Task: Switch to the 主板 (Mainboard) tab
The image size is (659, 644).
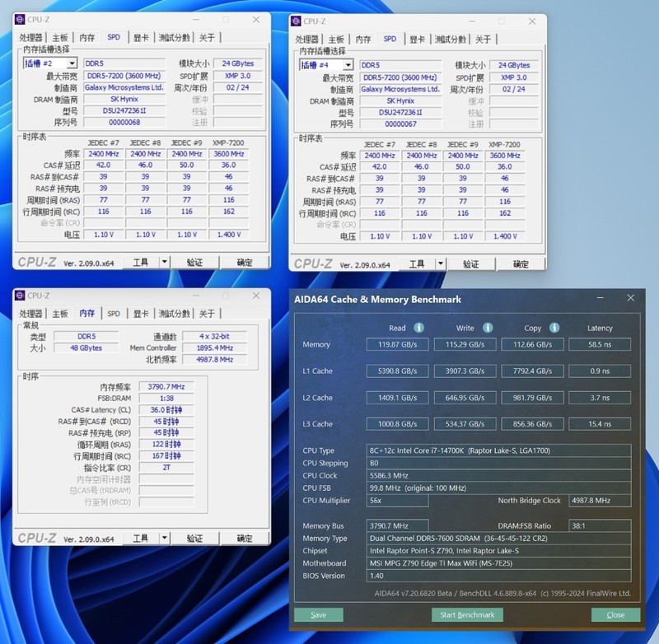Action: (58, 37)
